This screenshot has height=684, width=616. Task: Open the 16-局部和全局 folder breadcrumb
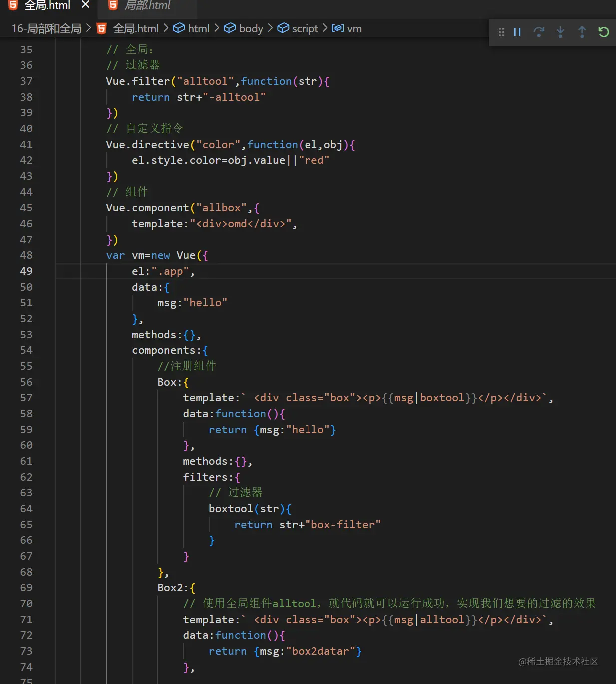(46, 29)
